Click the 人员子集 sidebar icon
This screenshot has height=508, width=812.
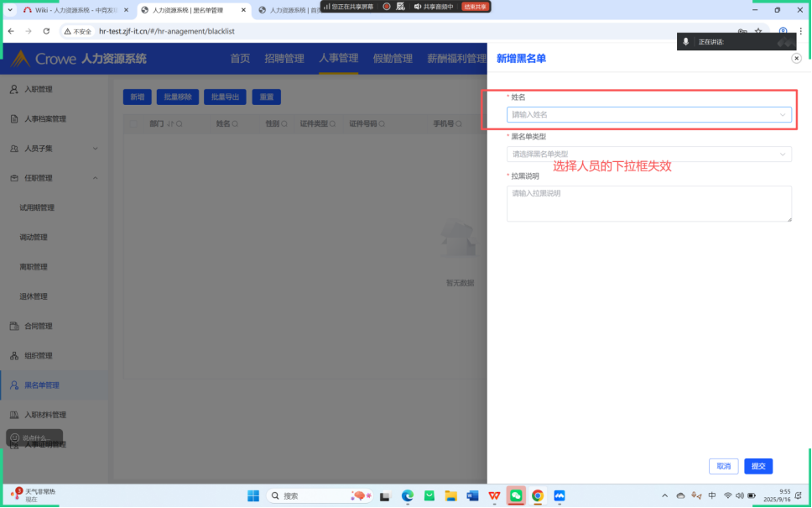coord(14,149)
